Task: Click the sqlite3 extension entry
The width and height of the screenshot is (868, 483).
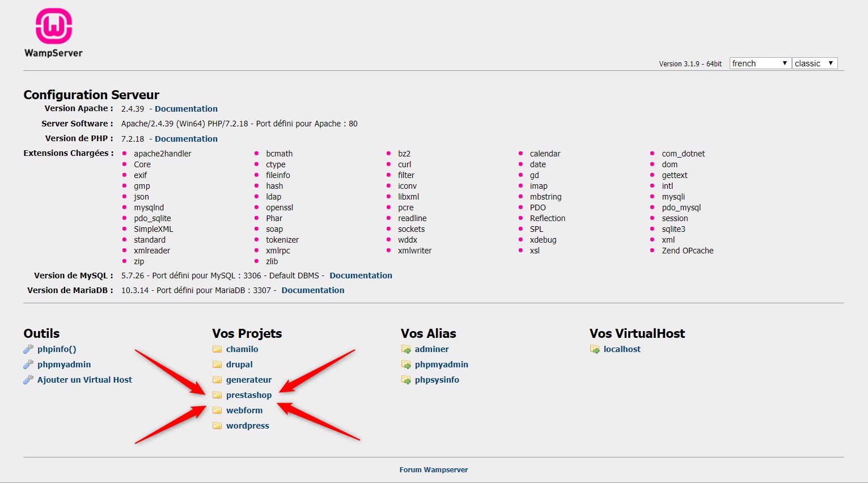Action: pos(674,229)
